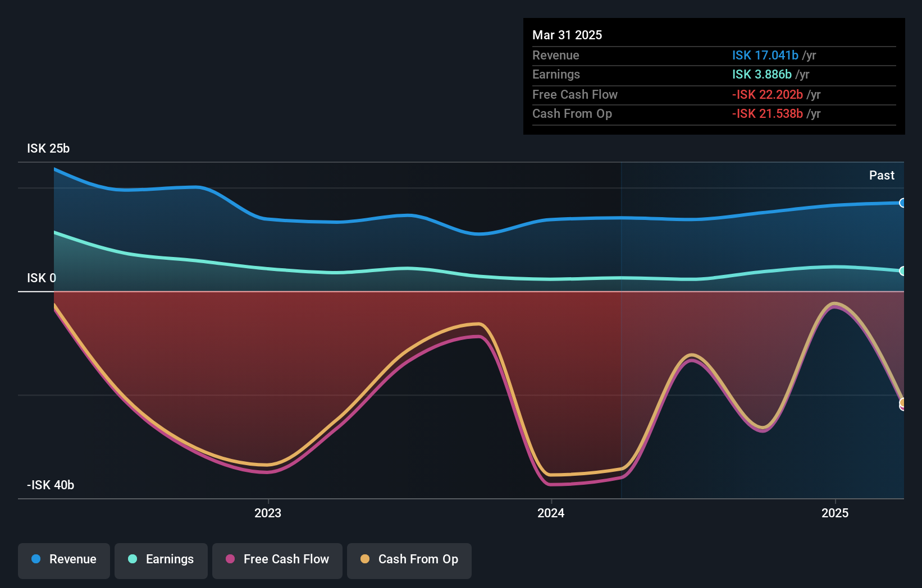Click the ISK 25b y-axis label

click(x=48, y=148)
